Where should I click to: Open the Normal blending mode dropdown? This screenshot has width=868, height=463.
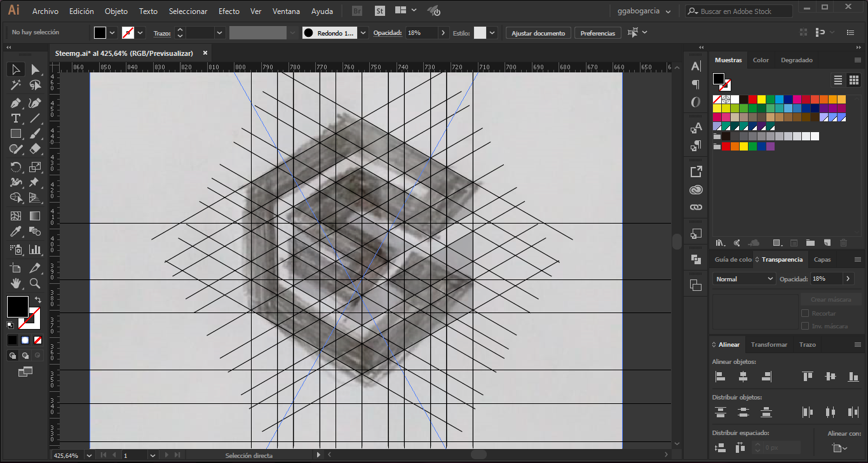pyautogui.click(x=743, y=279)
